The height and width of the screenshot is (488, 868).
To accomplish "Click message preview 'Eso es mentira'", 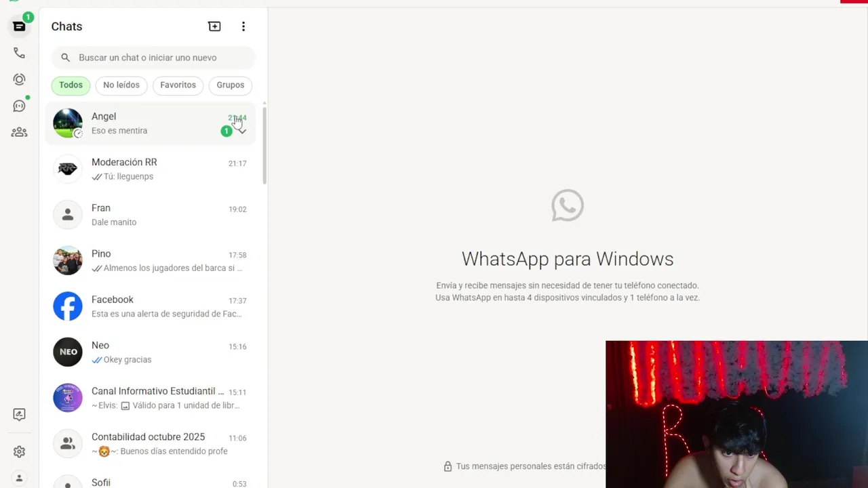I will click(x=119, y=131).
